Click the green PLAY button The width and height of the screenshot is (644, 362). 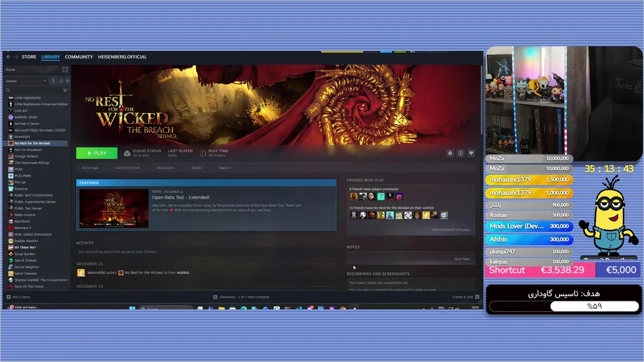click(x=97, y=153)
